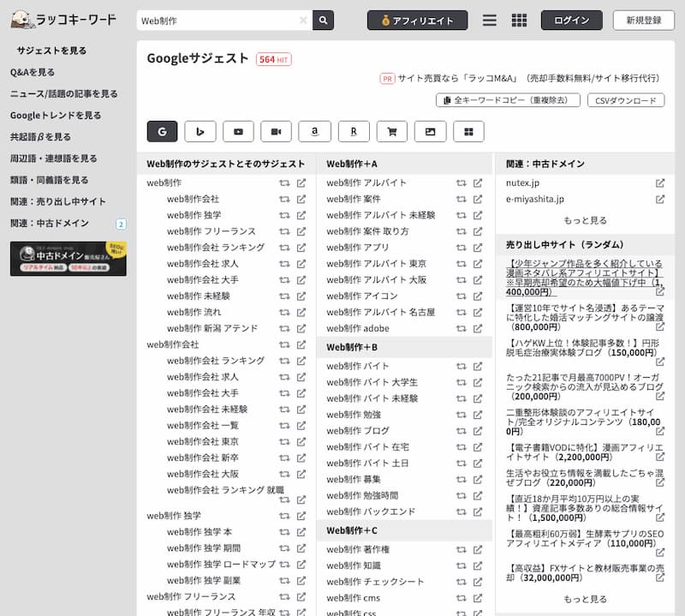Choose the shopping cart suggest source
This screenshot has height=616, width=685.
click(391, 131)
